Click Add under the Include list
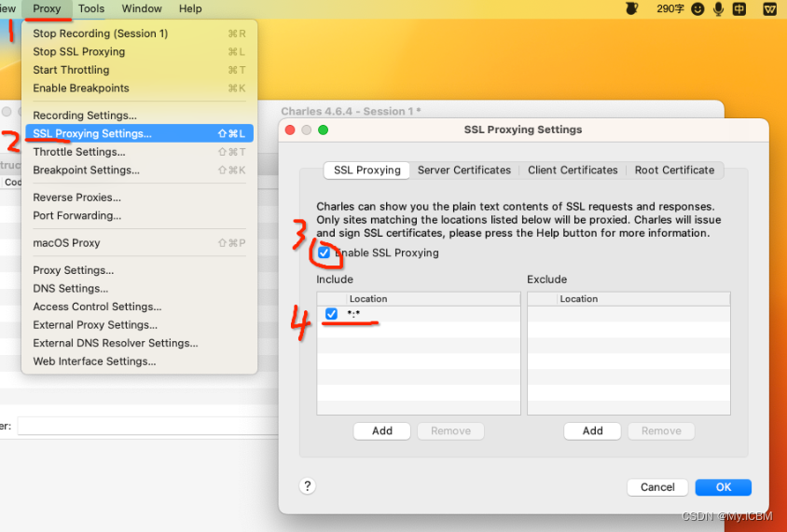The height and width of the screenshot is (532, 787). (x=382, y=431)
